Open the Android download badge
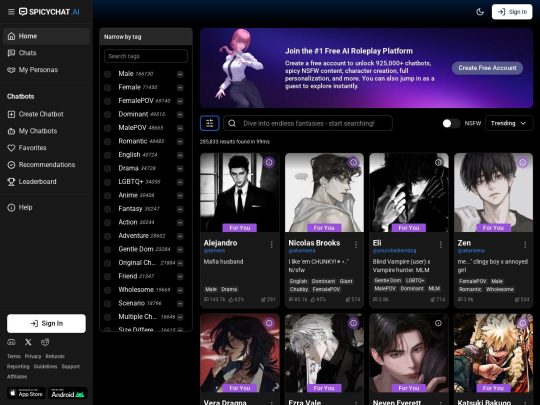Screen dimensions: 540x405 68,393
